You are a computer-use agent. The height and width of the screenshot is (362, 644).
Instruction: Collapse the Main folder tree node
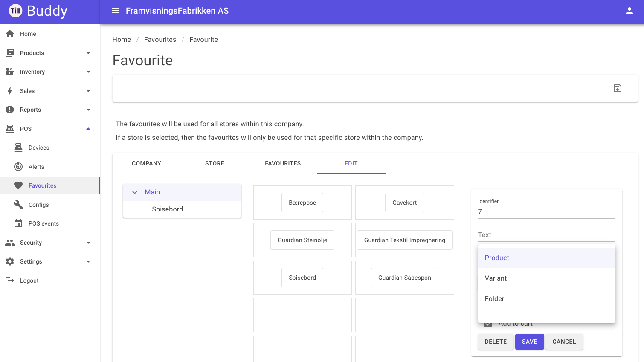tap(135, 192)
